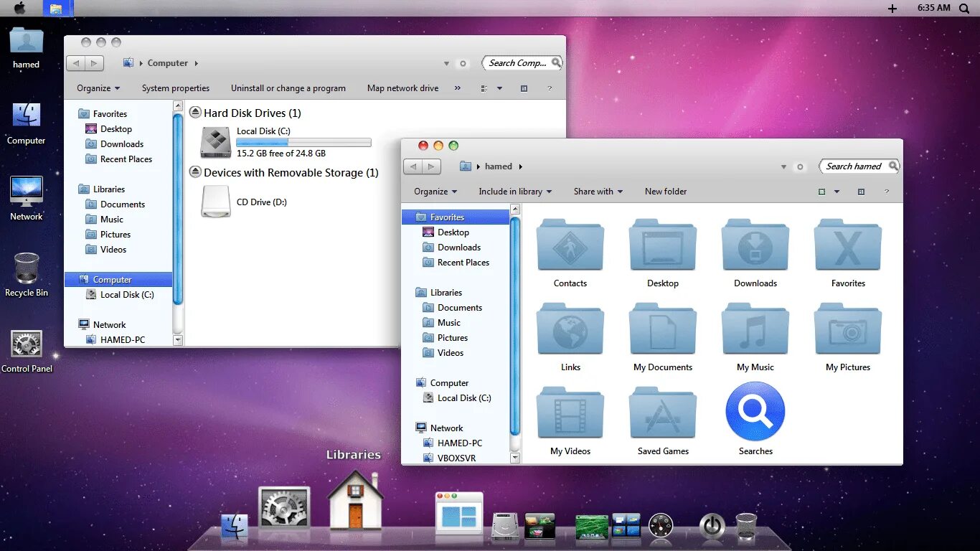The image size is (980, 551).
Task: Open the Searches magnifier icon
Action: [x=755, y=411]
